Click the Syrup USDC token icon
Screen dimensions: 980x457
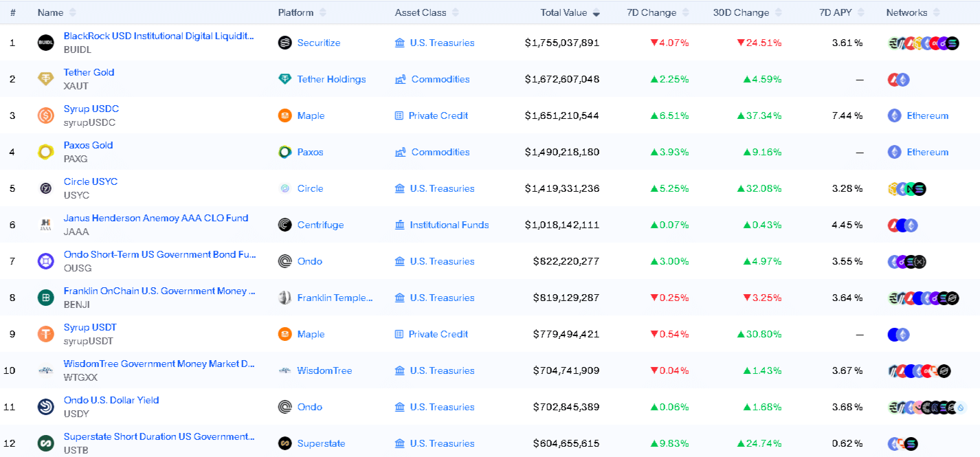click(x=46, y=115)
